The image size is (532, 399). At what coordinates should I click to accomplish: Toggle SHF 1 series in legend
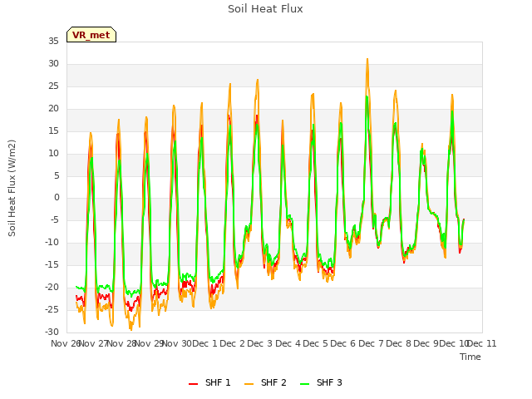click(209, 382)
